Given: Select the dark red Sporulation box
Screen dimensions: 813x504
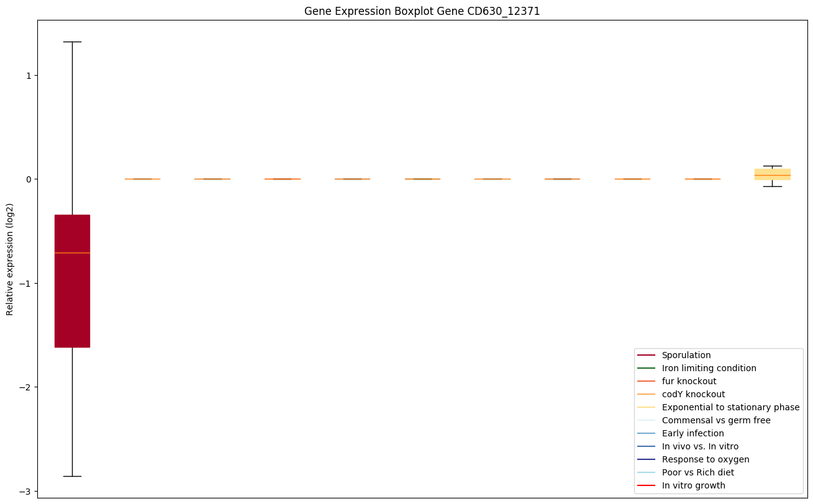Looking at the screenshot, I should click(73, 298).
